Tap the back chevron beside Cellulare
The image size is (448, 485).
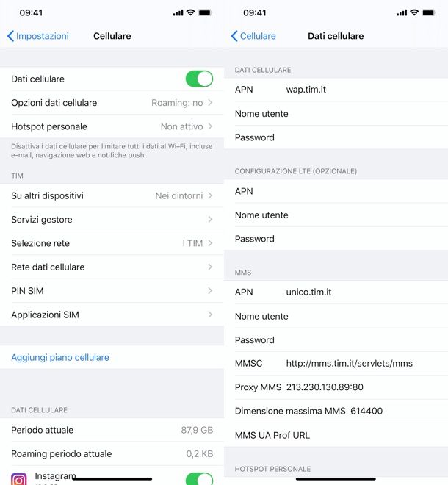(x=234, y=36)
